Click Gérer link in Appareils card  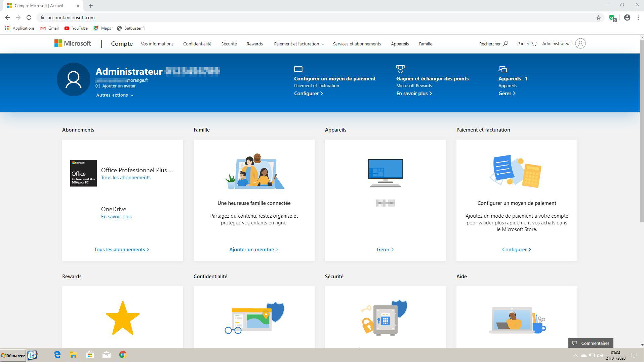point(385,250)
